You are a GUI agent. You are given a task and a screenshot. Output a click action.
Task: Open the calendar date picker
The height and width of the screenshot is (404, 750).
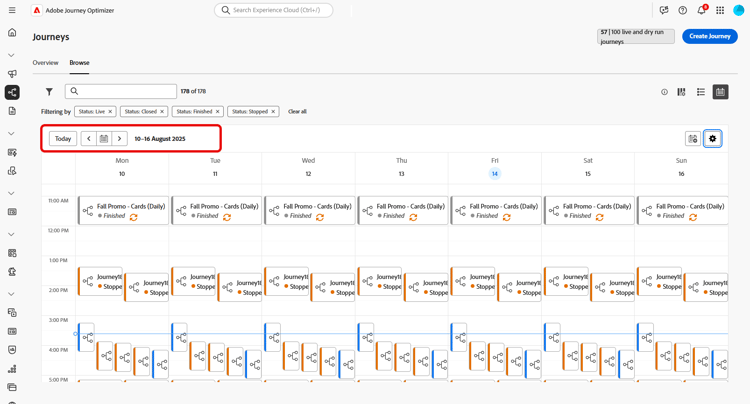(104, 139)
